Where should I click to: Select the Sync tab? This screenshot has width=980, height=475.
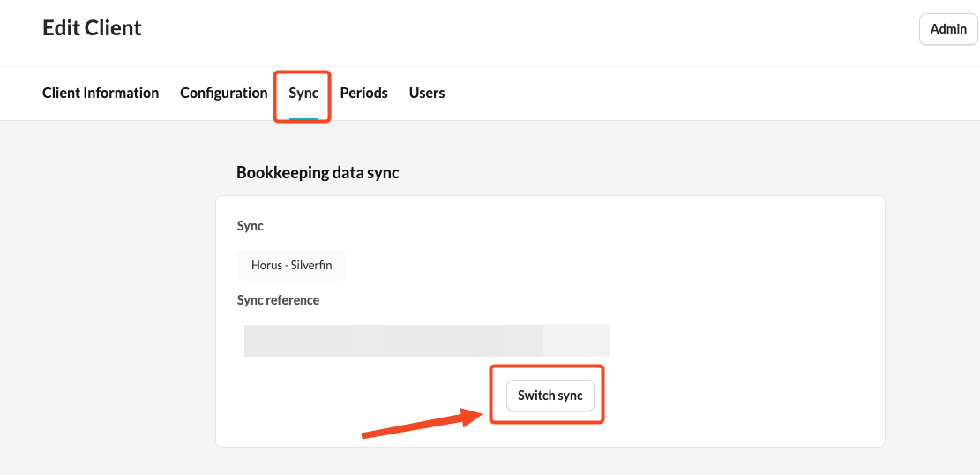303,93
